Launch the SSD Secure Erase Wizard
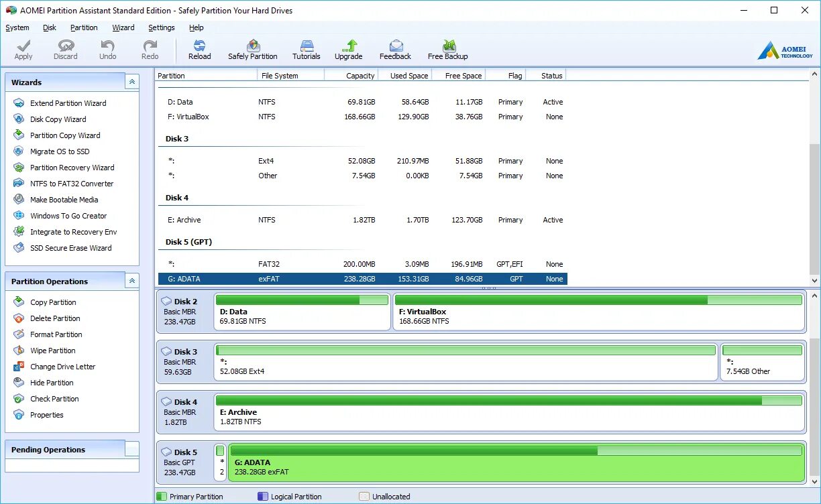821x504 pixels. (70, 248)
